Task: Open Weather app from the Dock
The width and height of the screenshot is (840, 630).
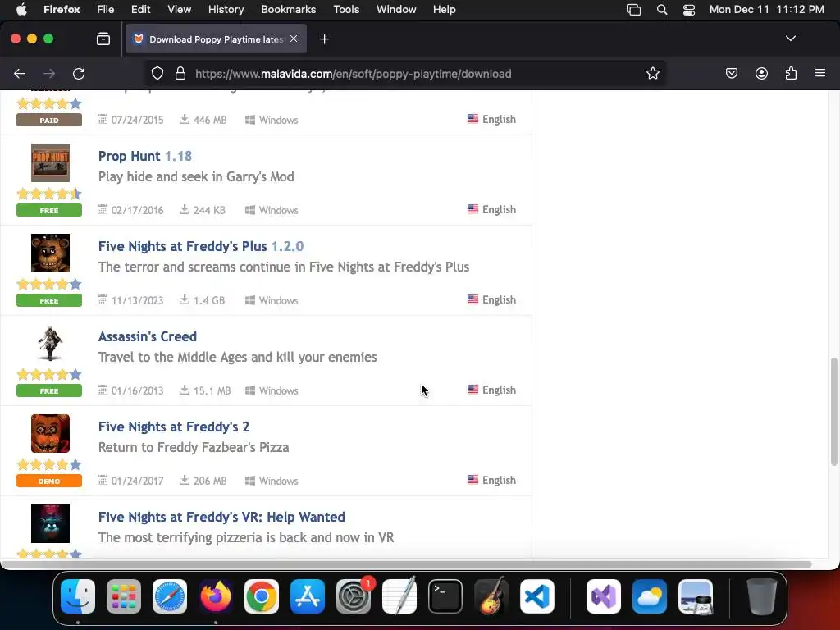Action: tap(650, 596)
